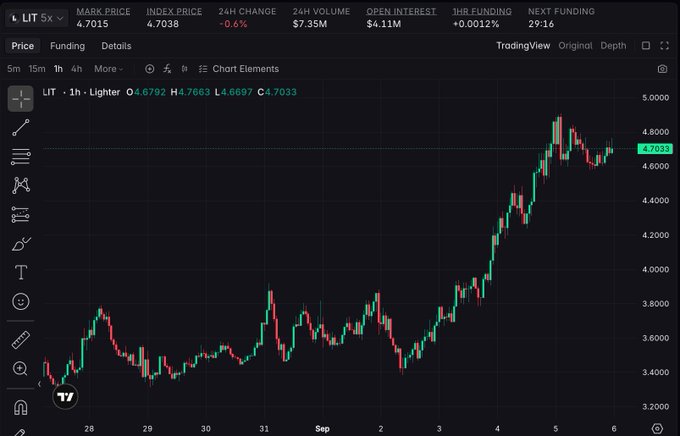Click the MARK PRICE label

pyautogui.click(x=103, y=12)
